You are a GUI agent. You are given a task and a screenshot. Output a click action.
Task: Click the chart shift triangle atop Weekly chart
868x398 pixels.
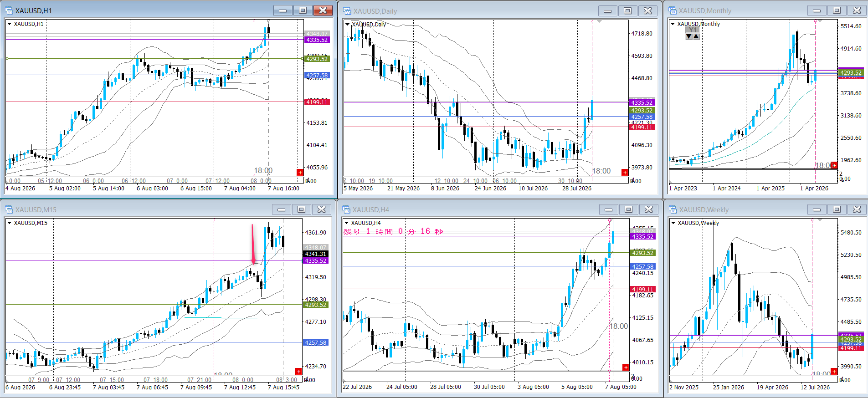[820, 220]
